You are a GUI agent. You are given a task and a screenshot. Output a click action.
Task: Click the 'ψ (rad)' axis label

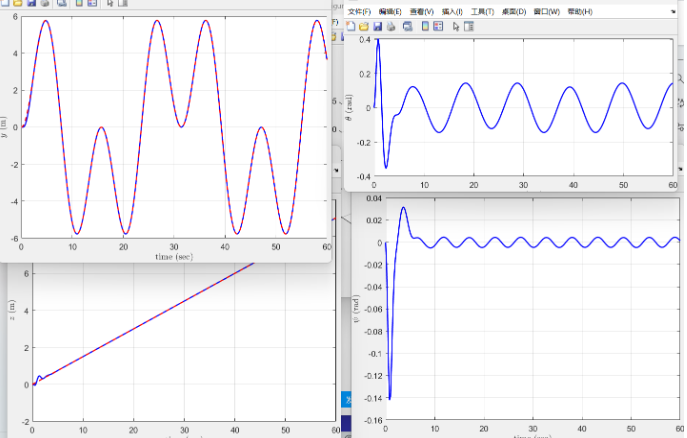click(356, 309)
